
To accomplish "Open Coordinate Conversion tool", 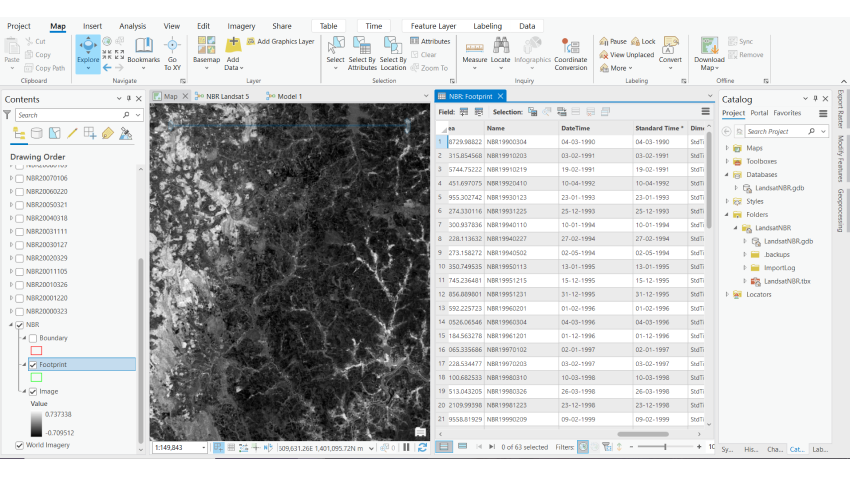I will pos(570,54).
